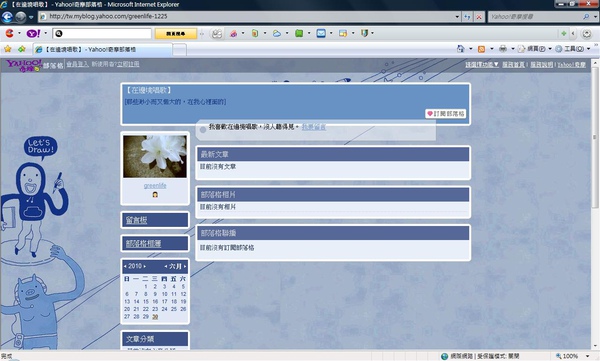The width and height of the screenshot is (600, 361).
Task: Open dropdown arrow next to Y! logo
Action: coord(46,33)
